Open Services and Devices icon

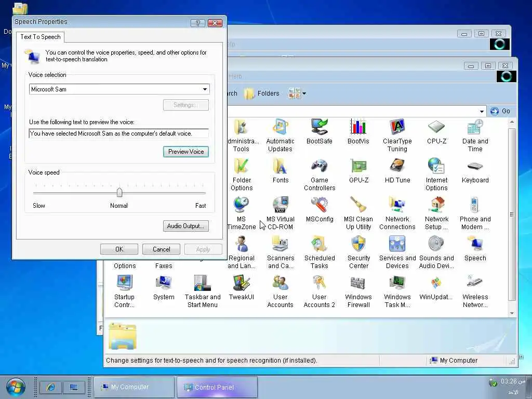[x=397, y=252]
